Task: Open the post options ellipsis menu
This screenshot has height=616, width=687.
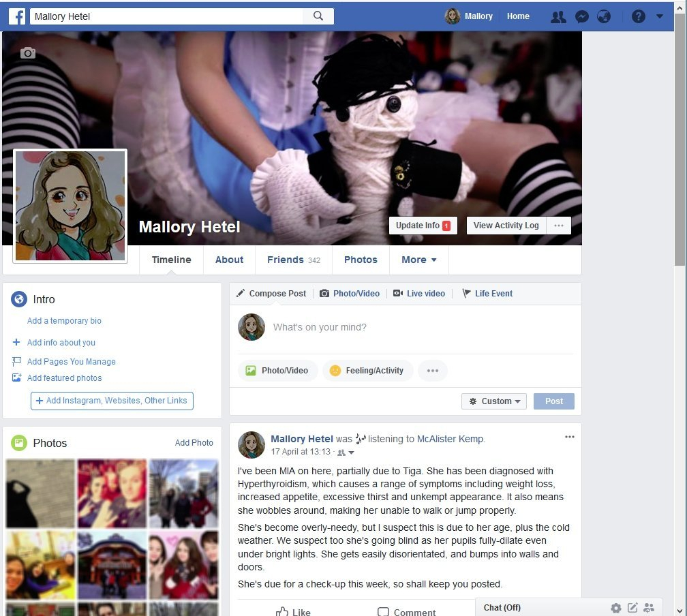Action: pos(570,437)
